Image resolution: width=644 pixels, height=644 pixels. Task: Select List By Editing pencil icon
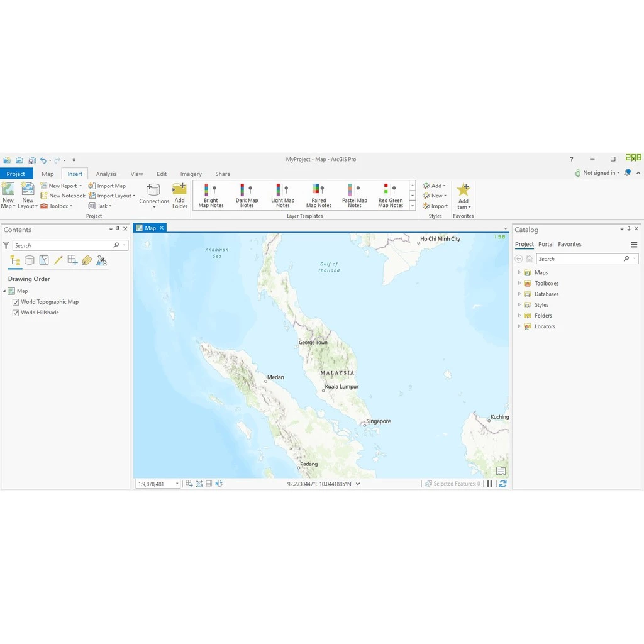tap(58, 260)
